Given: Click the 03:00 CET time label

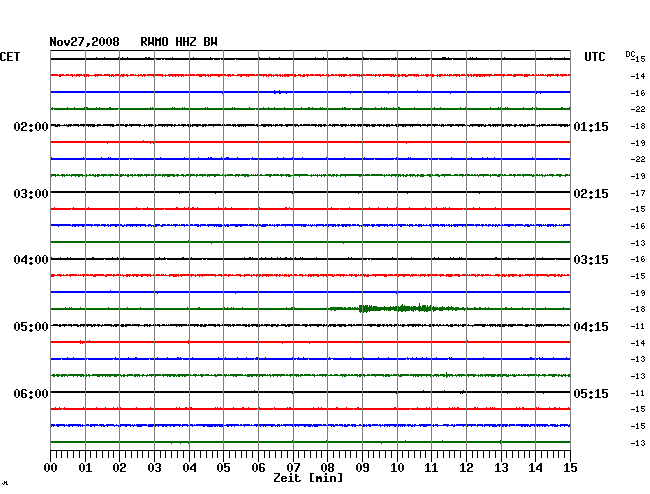Looking at the screenshot, I should pyautogui.click(x=31, y=194).
